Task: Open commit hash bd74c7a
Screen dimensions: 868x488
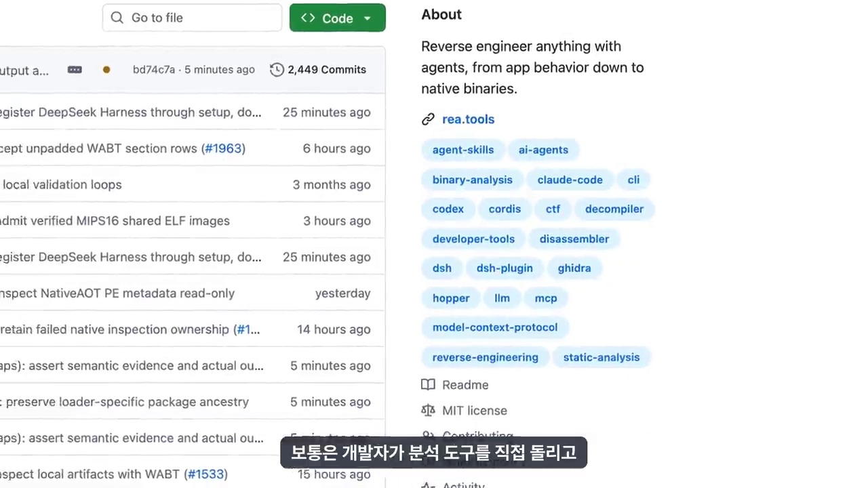Action: click(x=154, y=70)
